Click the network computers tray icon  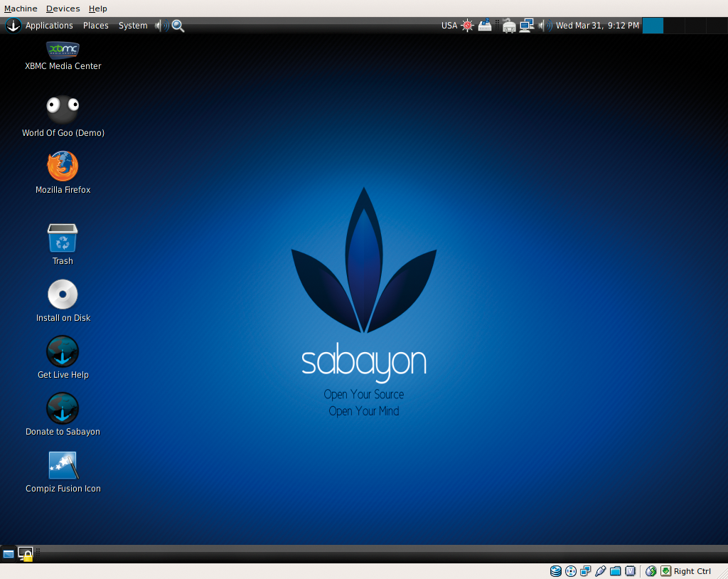527,26
